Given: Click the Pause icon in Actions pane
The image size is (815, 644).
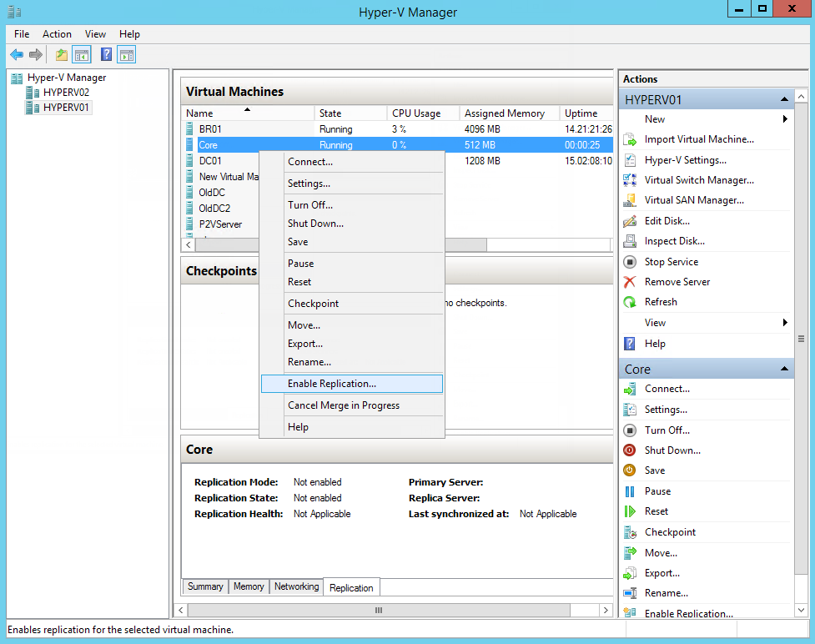Looking at the screenshot, I should (630, 491).
